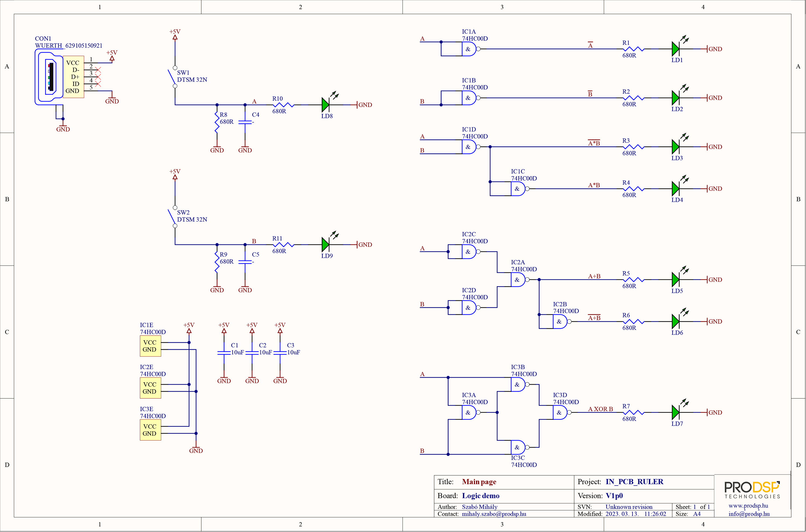Image resolution: width=806 pixels, height=532 pixels.
Task: Select the IC2A NAND gate symbol
Action: point(520,280)
